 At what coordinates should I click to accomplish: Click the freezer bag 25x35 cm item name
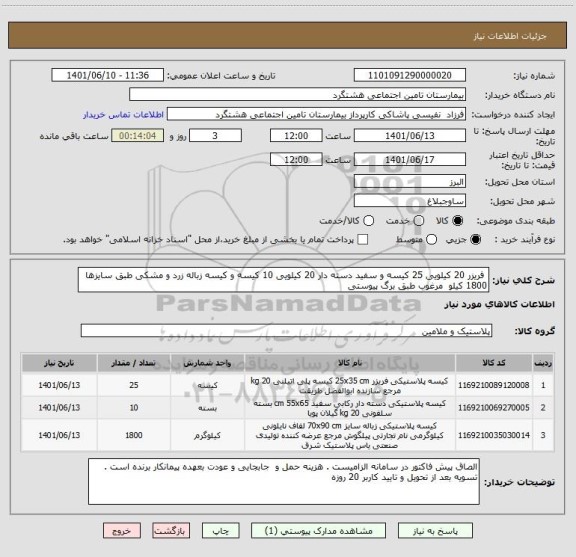350,385
